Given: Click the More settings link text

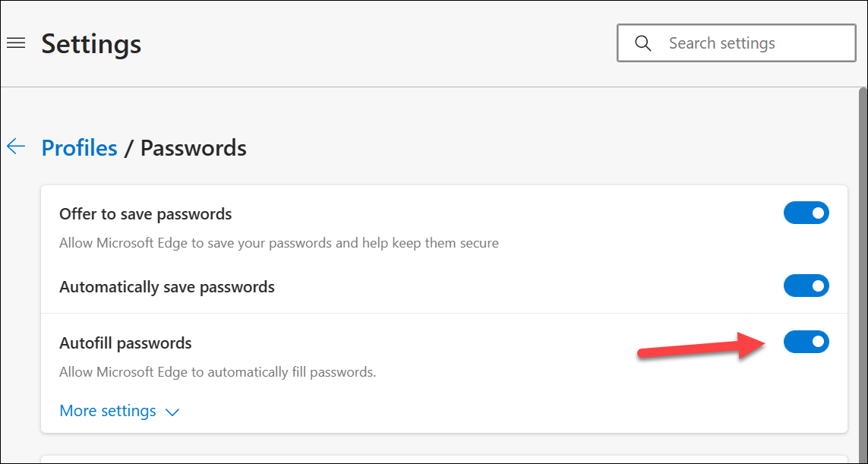Looking at the screenshot, I should point(108,411).
